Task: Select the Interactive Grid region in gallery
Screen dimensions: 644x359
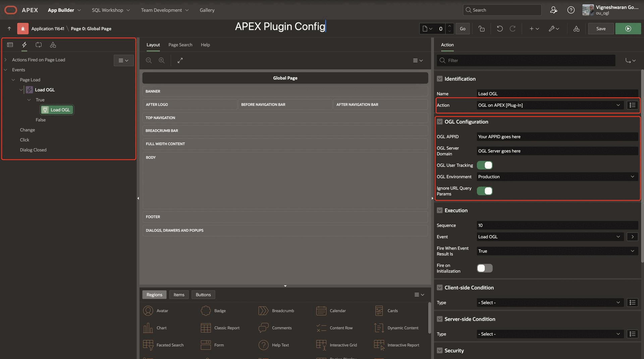Action: (x=337, y=345)
